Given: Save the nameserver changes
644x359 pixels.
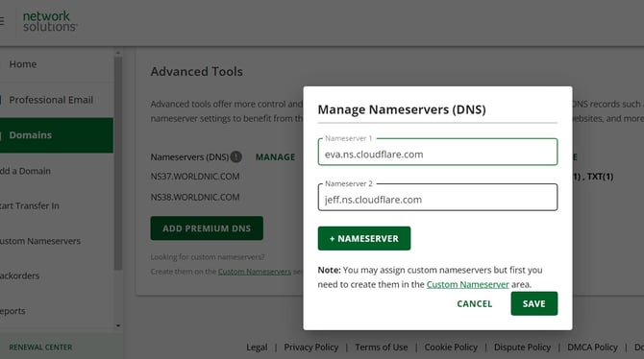Looking at the screenshot, I should 533,303.
